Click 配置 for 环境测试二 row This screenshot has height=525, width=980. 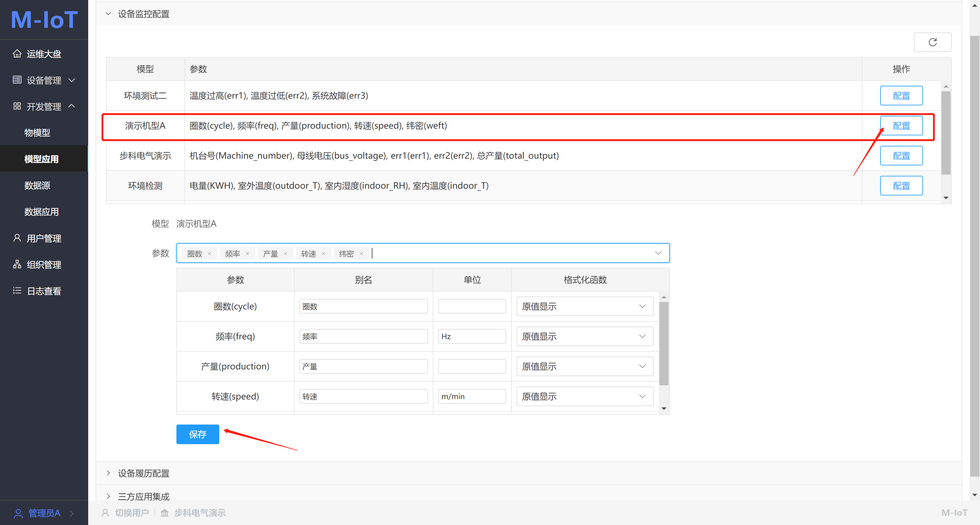(901, 96)
